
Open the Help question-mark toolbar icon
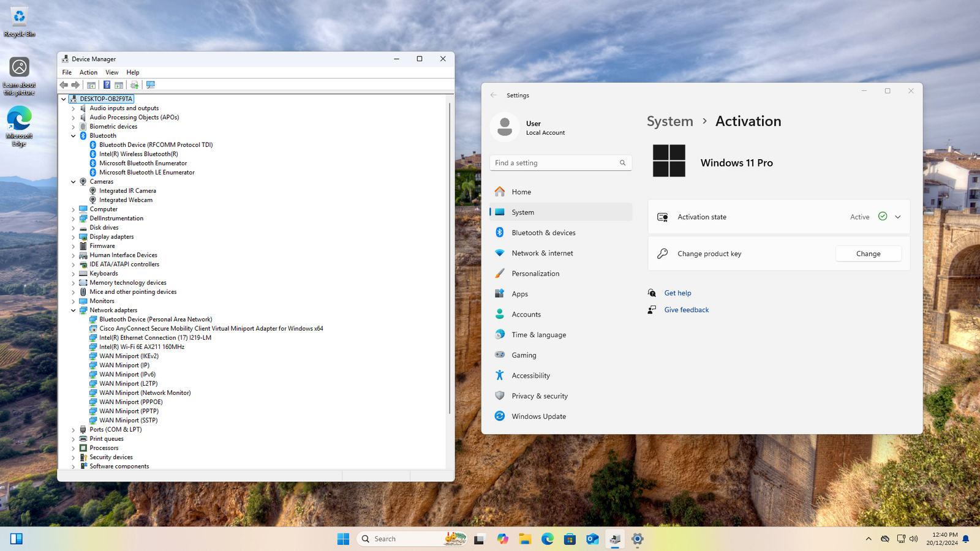(107, 85)
